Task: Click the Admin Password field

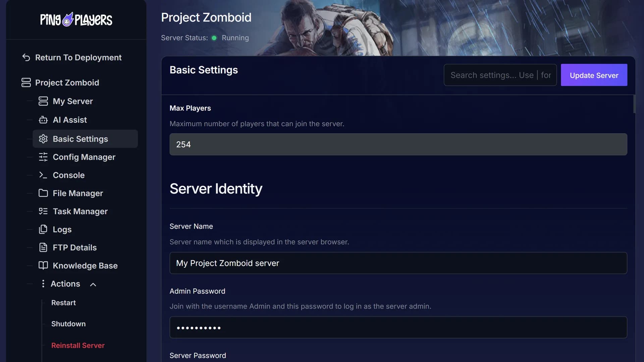Action: point(398,327)
